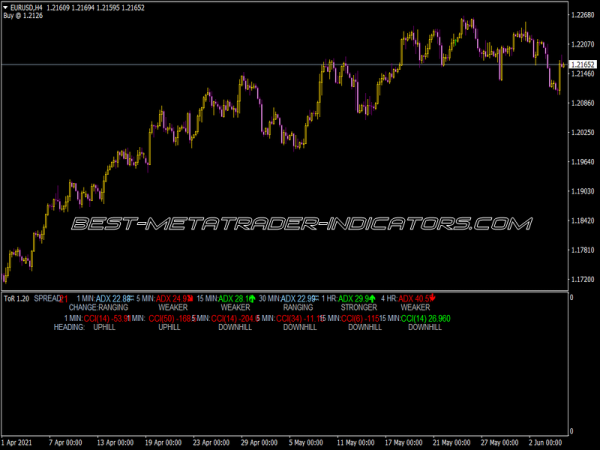Click the SPREAD label in indicator panel
The image size is (600, 450).
(x=47, y=298)
